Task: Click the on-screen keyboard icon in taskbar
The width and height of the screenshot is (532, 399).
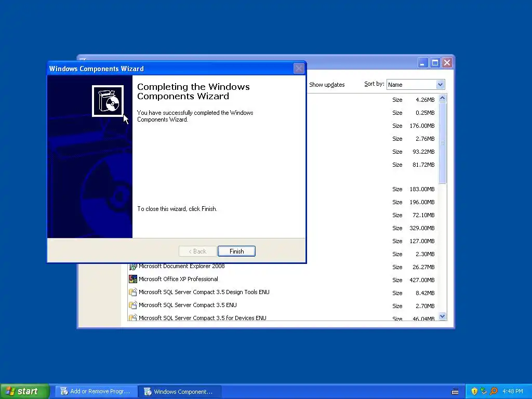Action: point(455,392)
